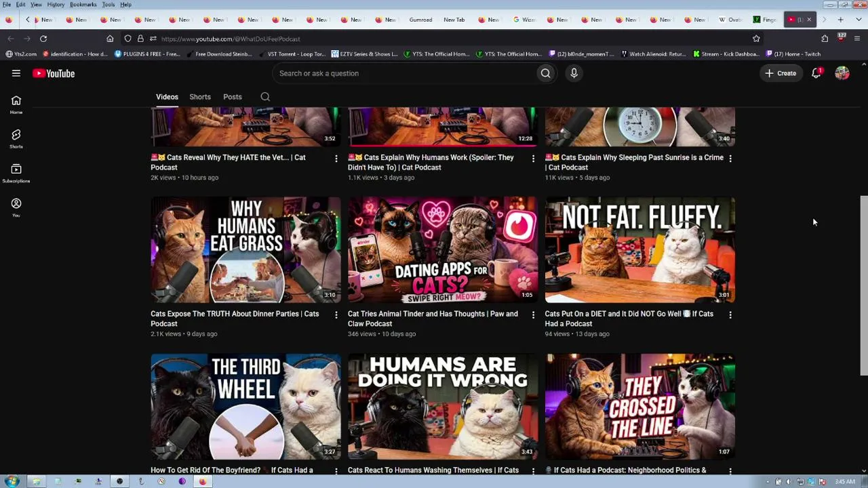
Task: Go to Firefox home page
Action: [x=110, y=39]
